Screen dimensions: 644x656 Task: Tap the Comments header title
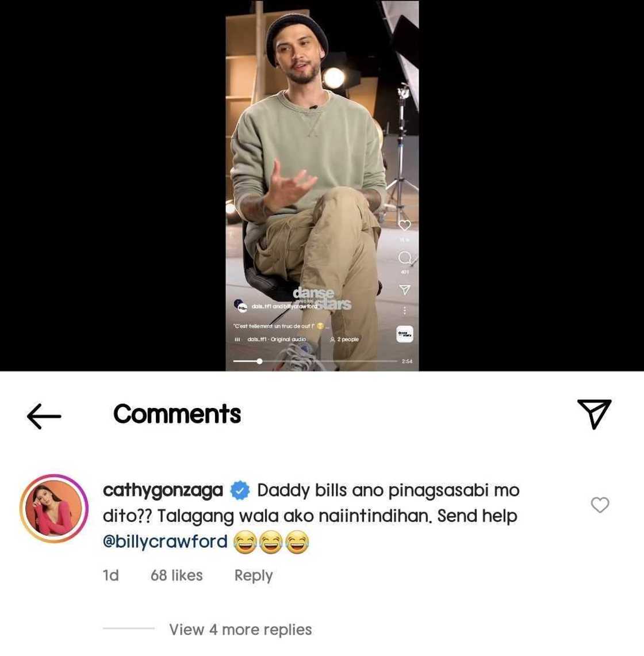click(177, 414)
